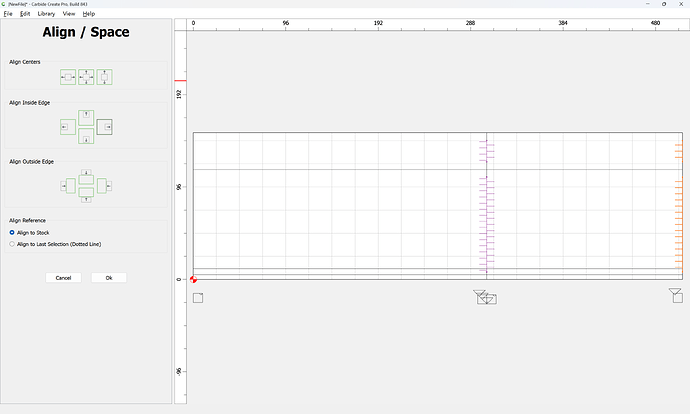Align outside edge on the left
Screen dimensions: 690x414
(x=68, y=186)
